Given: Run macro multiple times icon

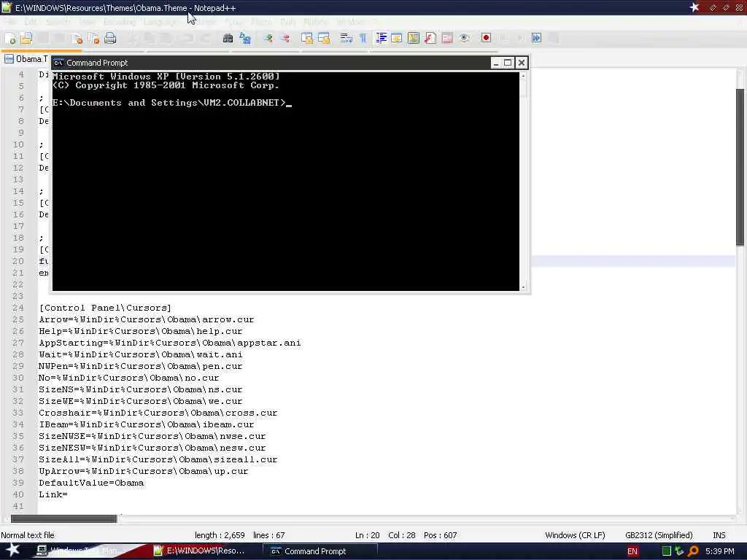Looking at the screenshot, I should 536,39.
